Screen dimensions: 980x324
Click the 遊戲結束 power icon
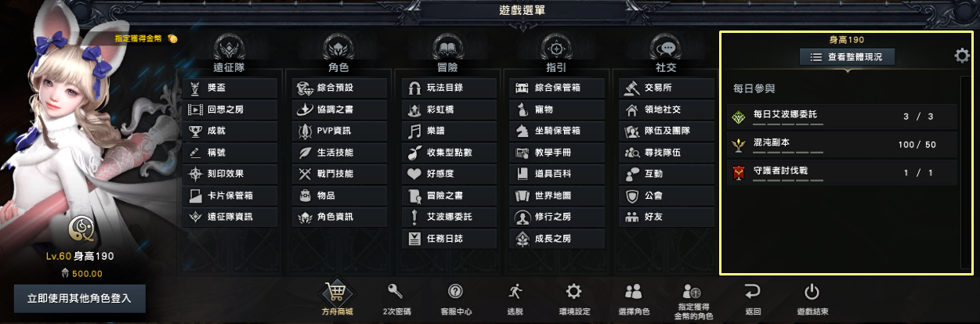[812, 291]
